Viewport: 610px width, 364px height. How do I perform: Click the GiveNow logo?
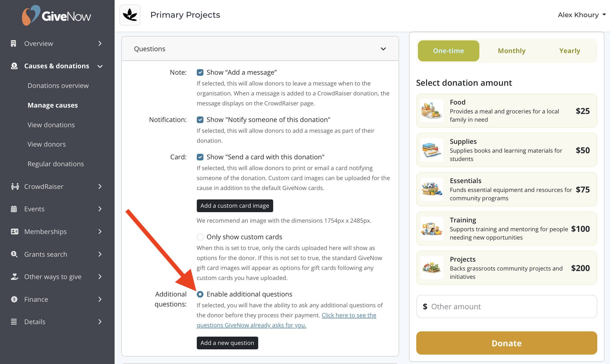(x=56, y=15)
